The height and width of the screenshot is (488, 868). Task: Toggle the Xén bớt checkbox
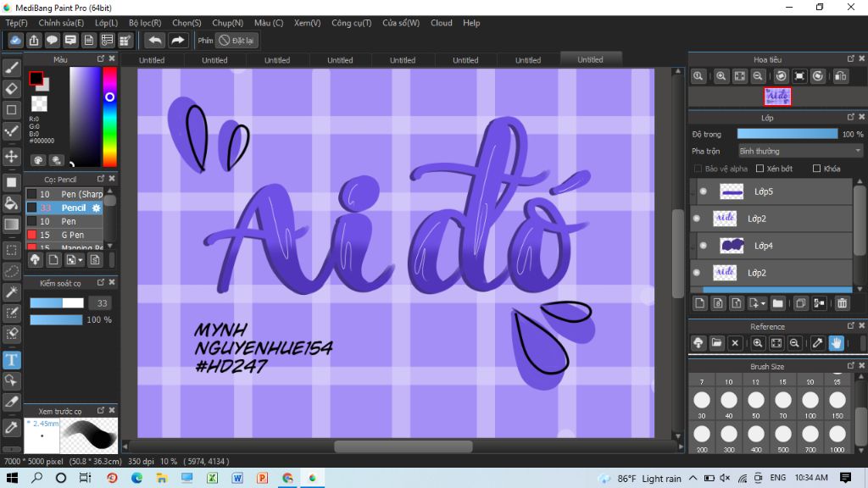coord(760,169)
